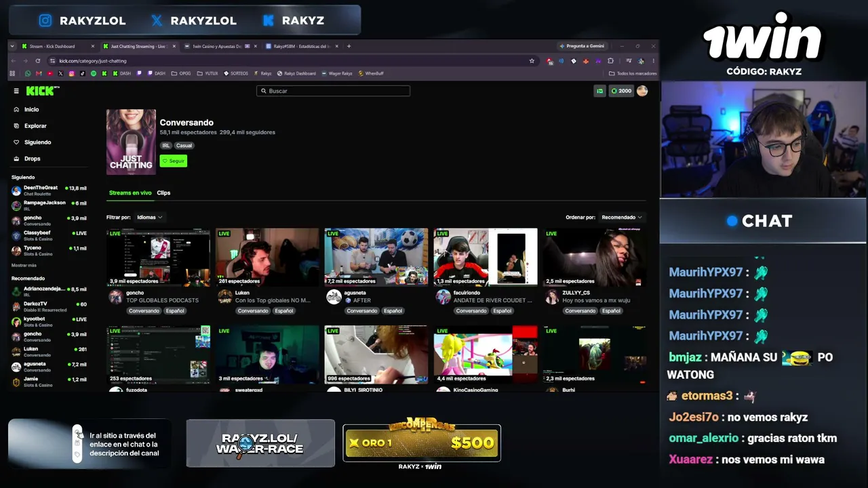Open the Idiomas filter dropdown
This screenshot has width=868, height=488.
tap(149, 218)
